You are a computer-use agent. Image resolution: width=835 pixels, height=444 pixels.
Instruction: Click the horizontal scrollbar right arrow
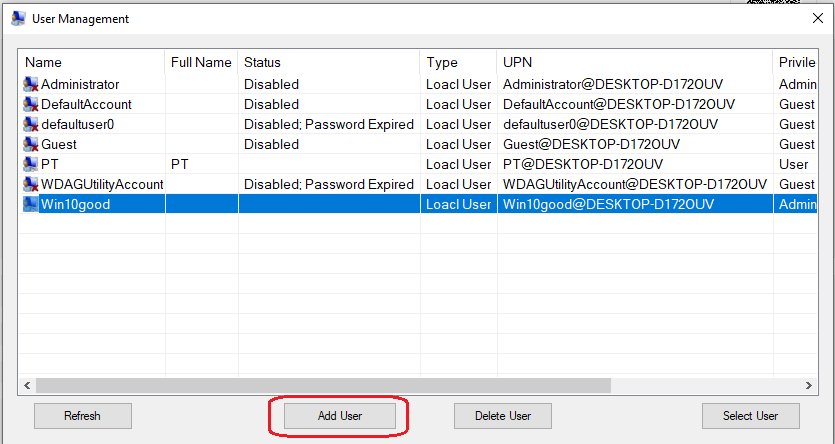808,385
